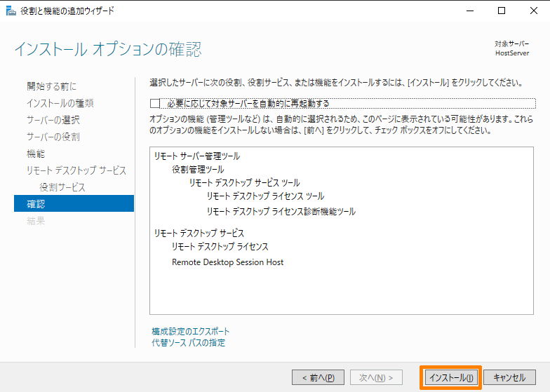
Task: Select the 開始する前に step in sidebar
Action: (52, 86)
